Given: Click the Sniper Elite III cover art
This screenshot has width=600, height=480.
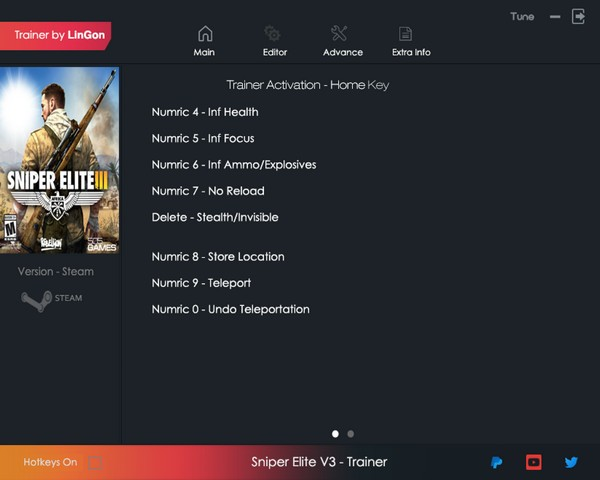Looking at the screenshot, I should click(59, 160).
